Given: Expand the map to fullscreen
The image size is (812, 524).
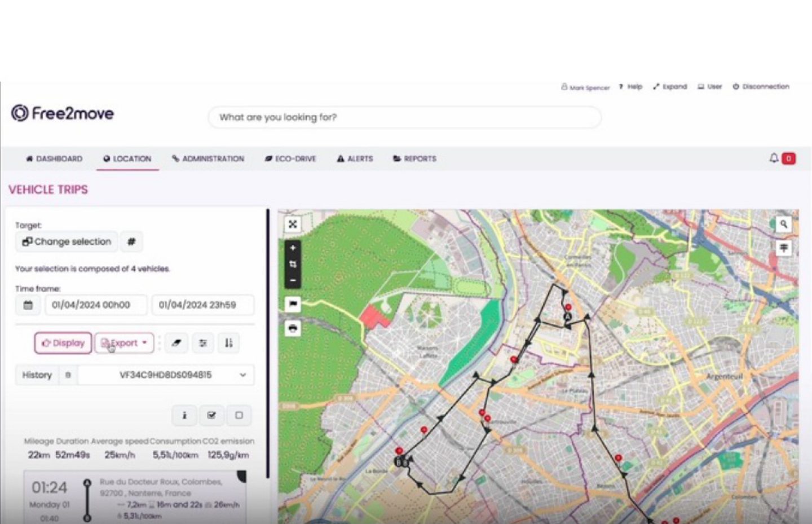Looking at the screenshot, I should tap(293, 224).
